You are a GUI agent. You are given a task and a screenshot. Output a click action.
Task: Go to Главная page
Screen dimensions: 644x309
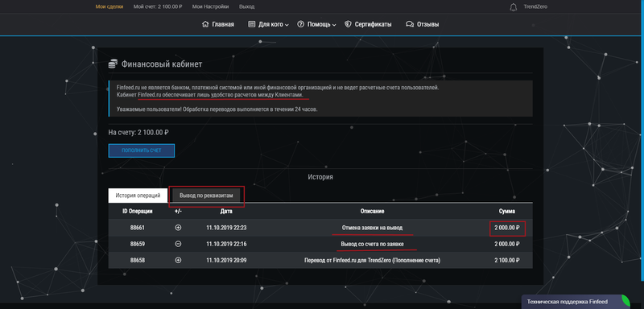click(223, 24)
